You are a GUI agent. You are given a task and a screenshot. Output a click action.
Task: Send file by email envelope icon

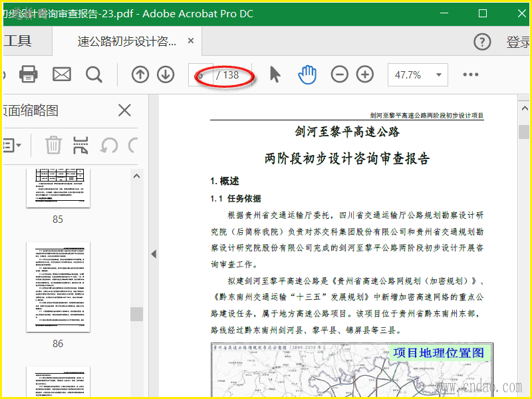(x=62, y=74)
